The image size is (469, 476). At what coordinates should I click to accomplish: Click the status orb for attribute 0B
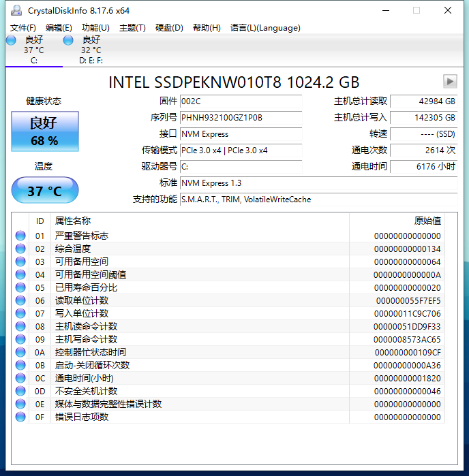(x=20, y=365)
